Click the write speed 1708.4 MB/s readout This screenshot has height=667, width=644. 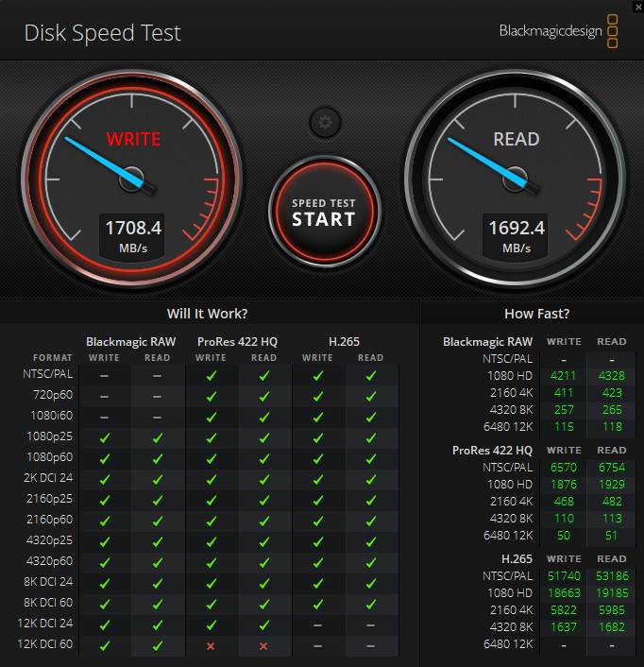(132, 236)
